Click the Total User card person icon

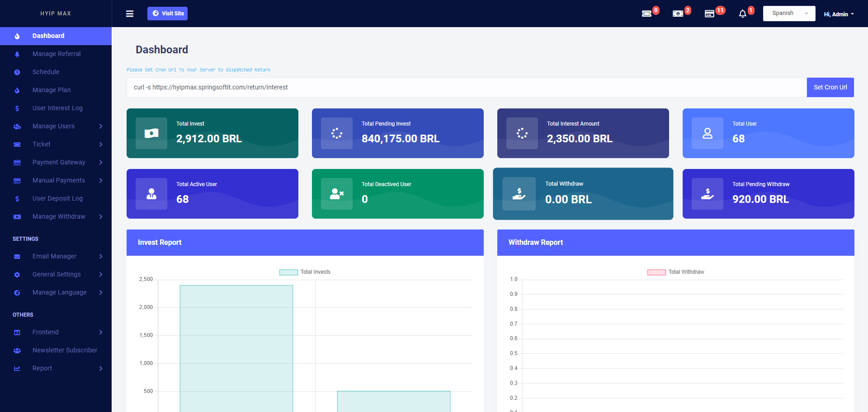click(708, 133)
